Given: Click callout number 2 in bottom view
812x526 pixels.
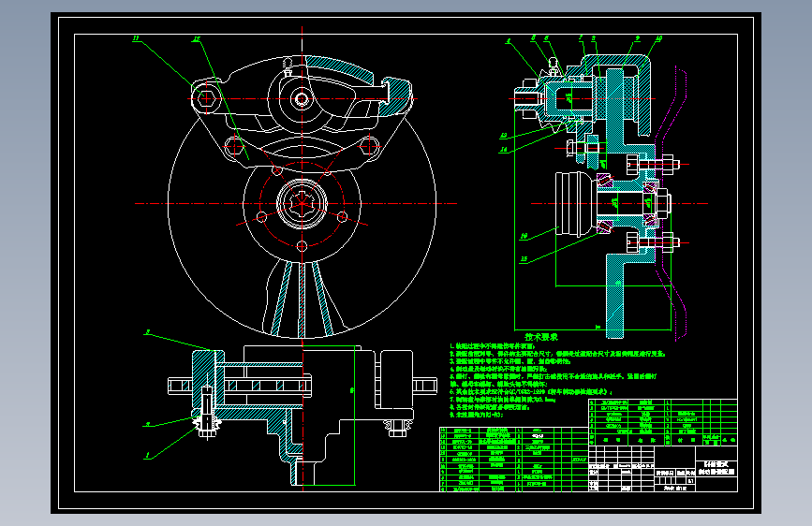Looking at the screenshot, I should click(148, 424).
